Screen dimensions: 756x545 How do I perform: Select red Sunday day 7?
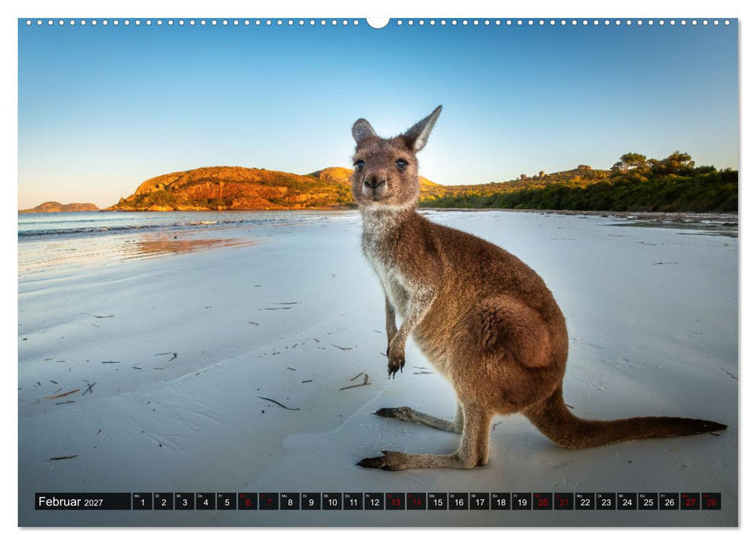pos(269,501)
